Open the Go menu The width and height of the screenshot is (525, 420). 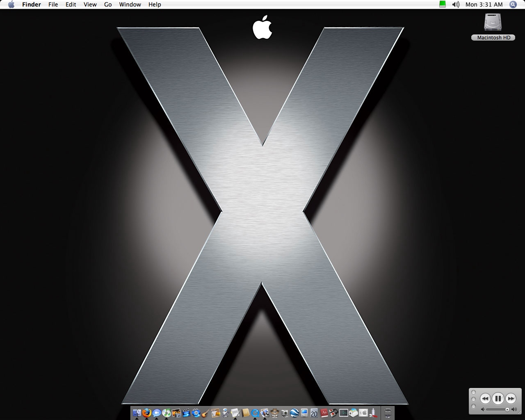[108, 5]
